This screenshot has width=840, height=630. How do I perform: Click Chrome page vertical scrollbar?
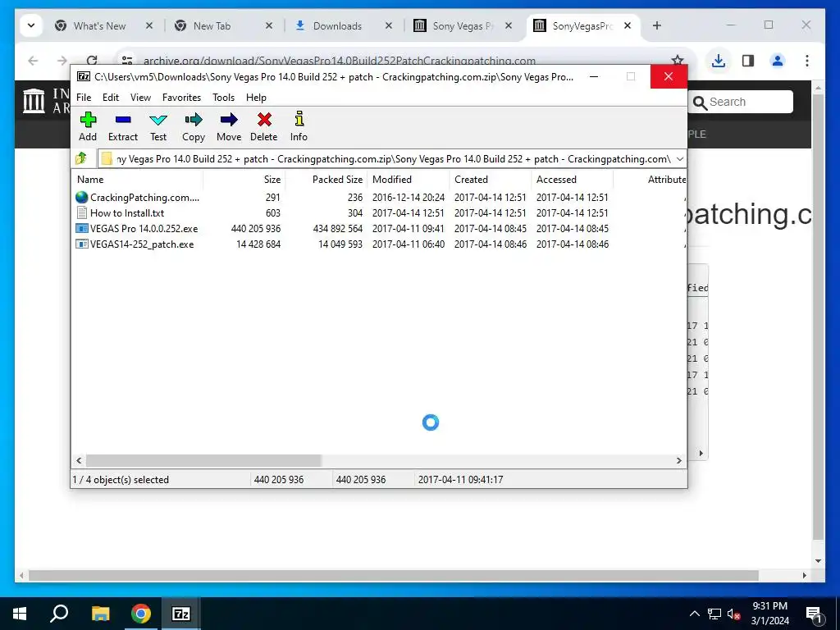pyautogui.click(x=818, y=316)
